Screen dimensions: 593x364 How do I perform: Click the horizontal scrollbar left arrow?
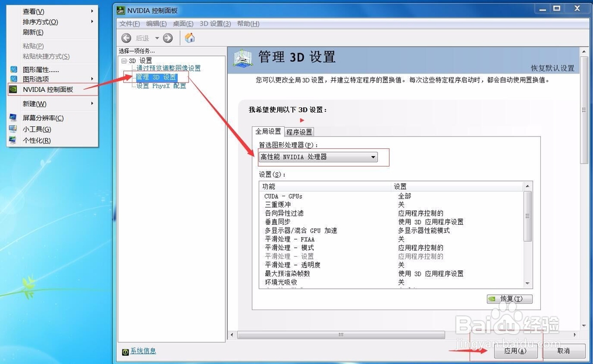click(232, 335)
